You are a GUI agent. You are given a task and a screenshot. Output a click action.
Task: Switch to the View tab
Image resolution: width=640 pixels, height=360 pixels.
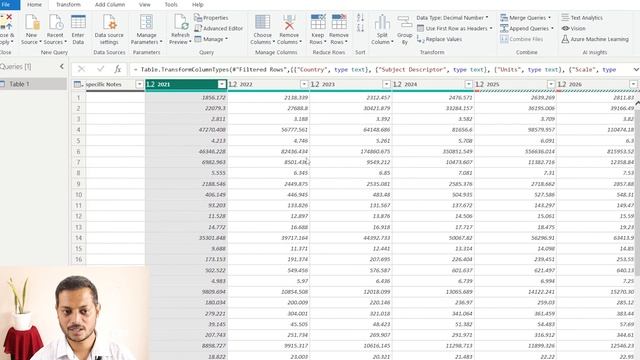pos(144,4)
